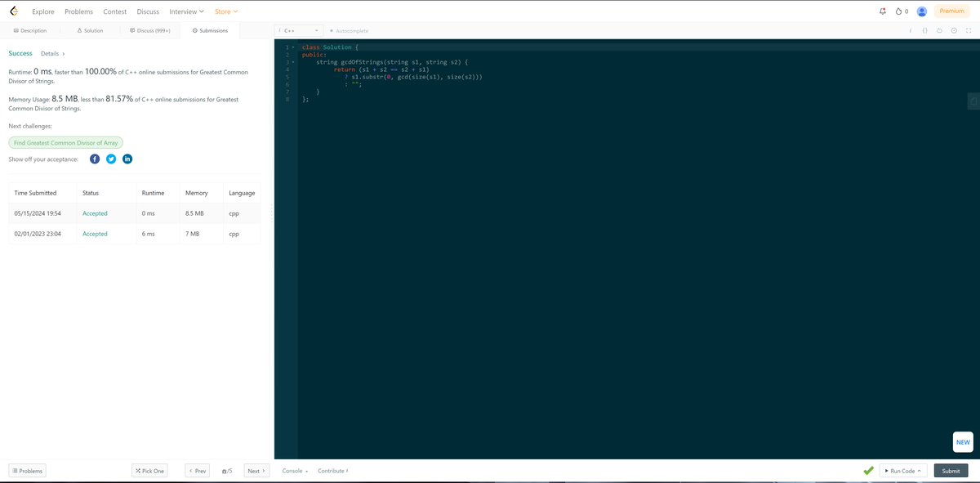Click the Premium button
The height and width of the screenshot is (483, 980).
tap(951, 11)
